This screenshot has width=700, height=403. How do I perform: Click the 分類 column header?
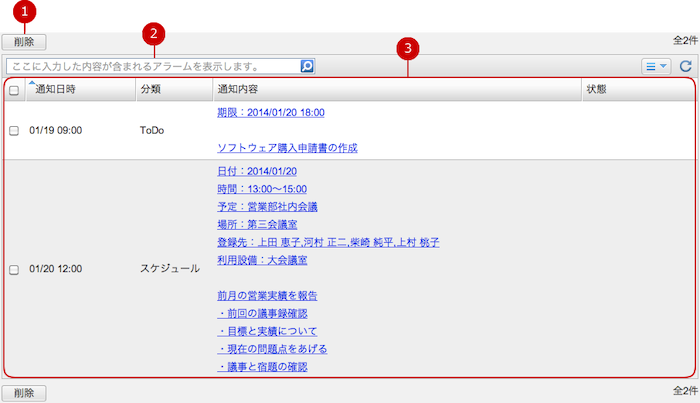(x=175, y=89)
